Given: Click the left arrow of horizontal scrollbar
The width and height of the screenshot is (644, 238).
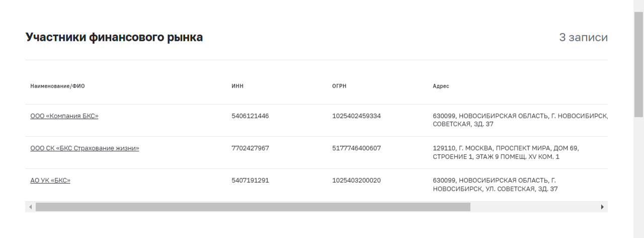Looking at the screenshot, I should tap(30, 207).
